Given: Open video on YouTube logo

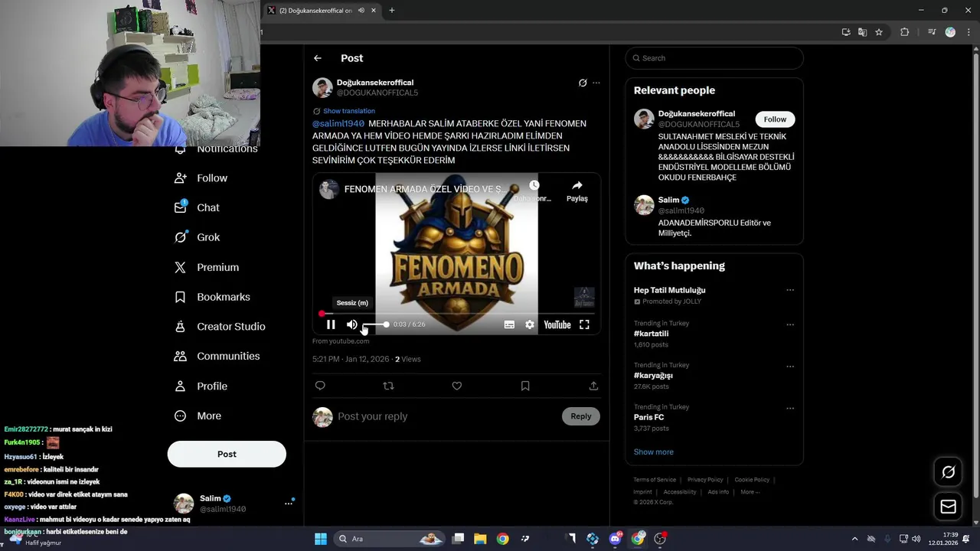Looking at the screenshot, I should tap(557, 324).
